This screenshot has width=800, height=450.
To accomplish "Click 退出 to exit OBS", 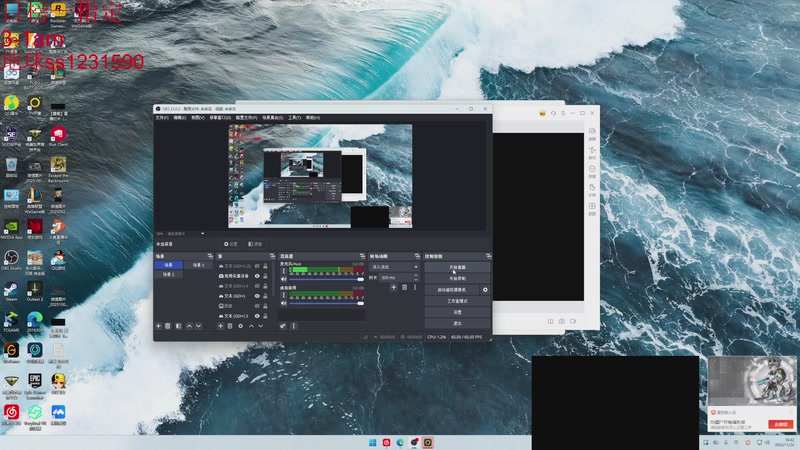I will (457, 323).
